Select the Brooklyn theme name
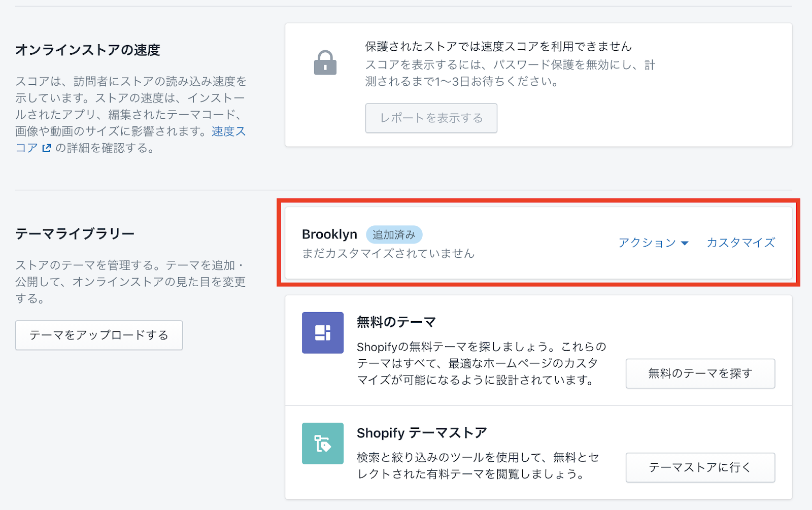812x510 pixels. click(329, 234)
